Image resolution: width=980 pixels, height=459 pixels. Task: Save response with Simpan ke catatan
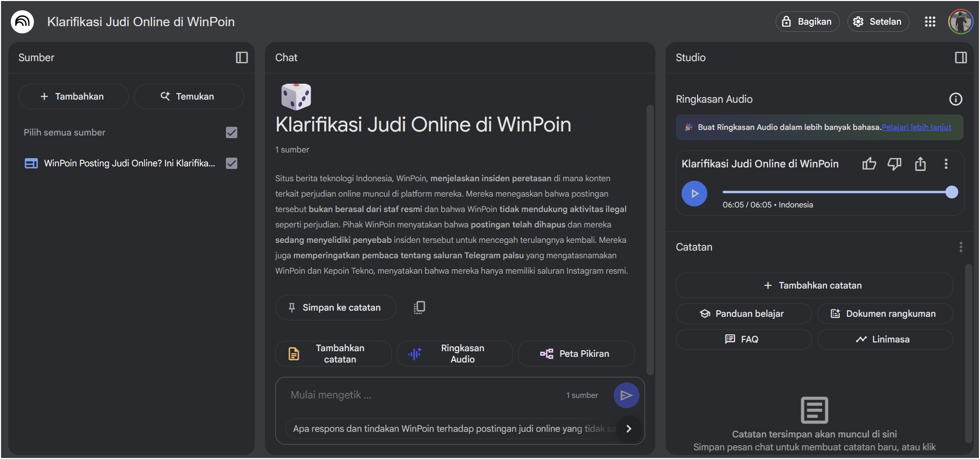point(335,308)
